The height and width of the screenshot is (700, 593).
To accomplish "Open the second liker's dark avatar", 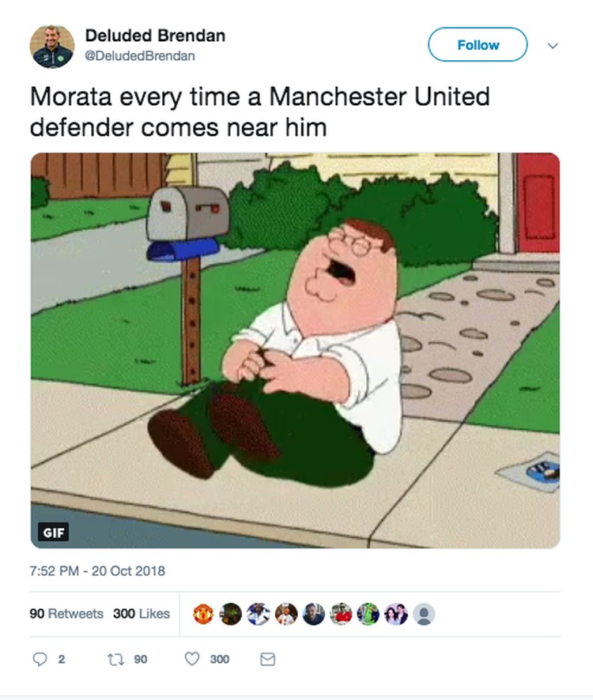I will point(231,614).
